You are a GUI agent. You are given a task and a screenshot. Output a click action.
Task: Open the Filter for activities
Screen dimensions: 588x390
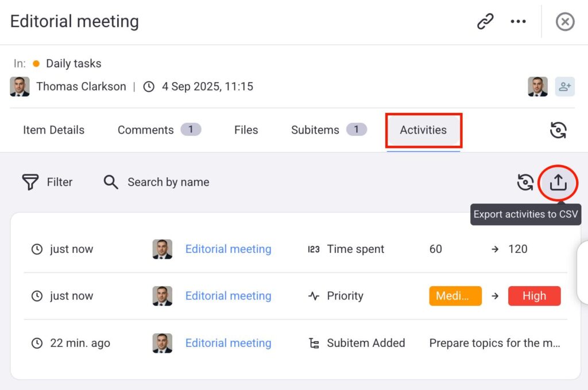(x=47, y=182)
